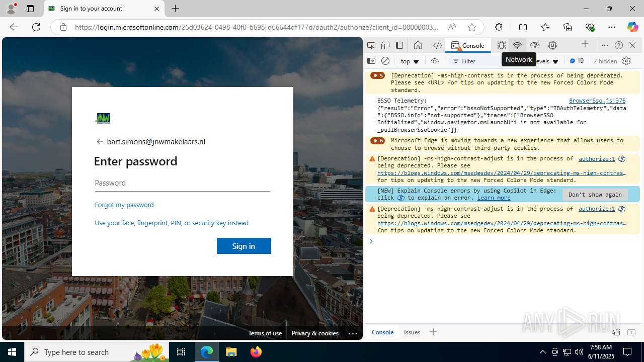Open BrowserSso.js:376 source link
Image resolution: width=644 pixels, height=362 pixels.
[597, 101]
